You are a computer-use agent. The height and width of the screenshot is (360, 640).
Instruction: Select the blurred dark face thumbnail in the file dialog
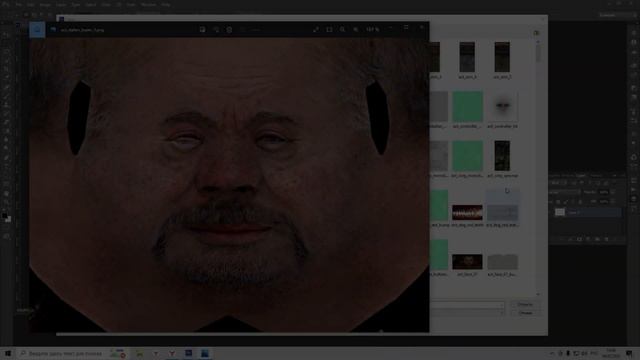point(502,106)
